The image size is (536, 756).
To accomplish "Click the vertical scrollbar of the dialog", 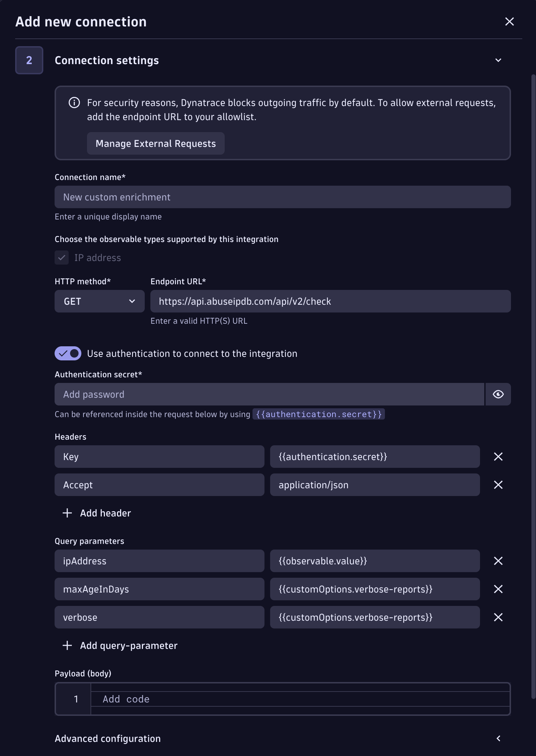I will pos(533,386).
